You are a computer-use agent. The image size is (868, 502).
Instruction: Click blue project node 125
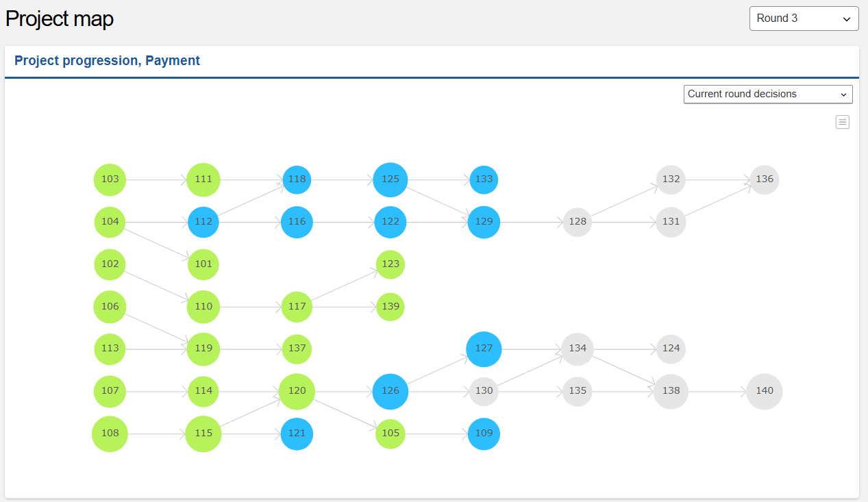tap(390, 179)
